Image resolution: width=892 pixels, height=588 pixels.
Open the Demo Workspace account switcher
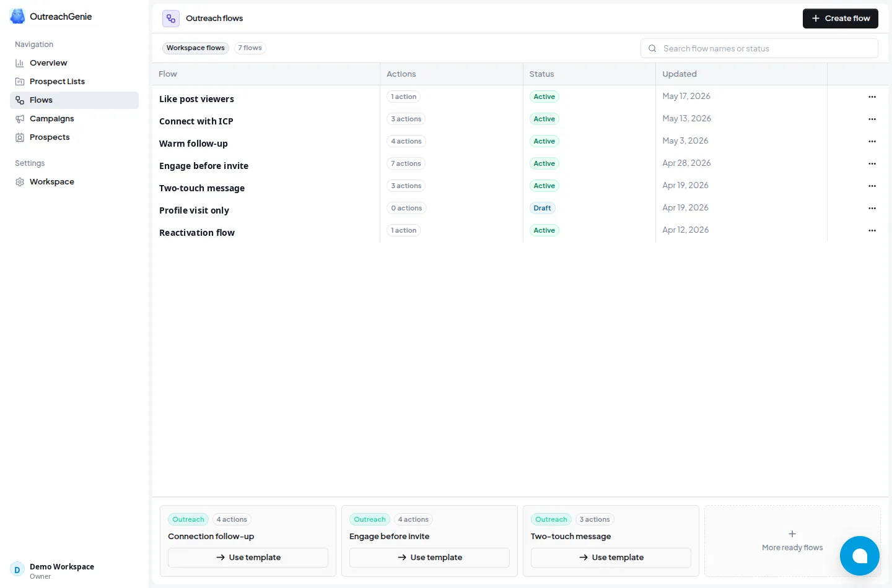click(x=74, y=571)
